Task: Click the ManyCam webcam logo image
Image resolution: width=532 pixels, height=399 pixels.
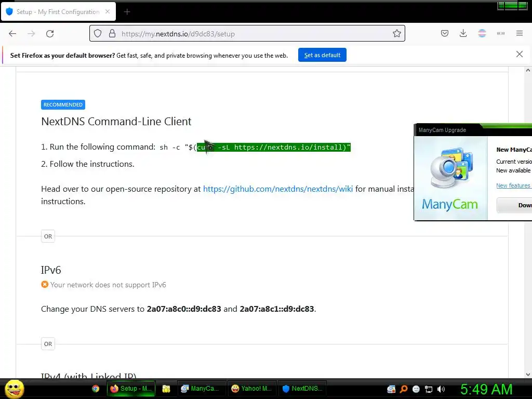Action: (x=450, y=168)
